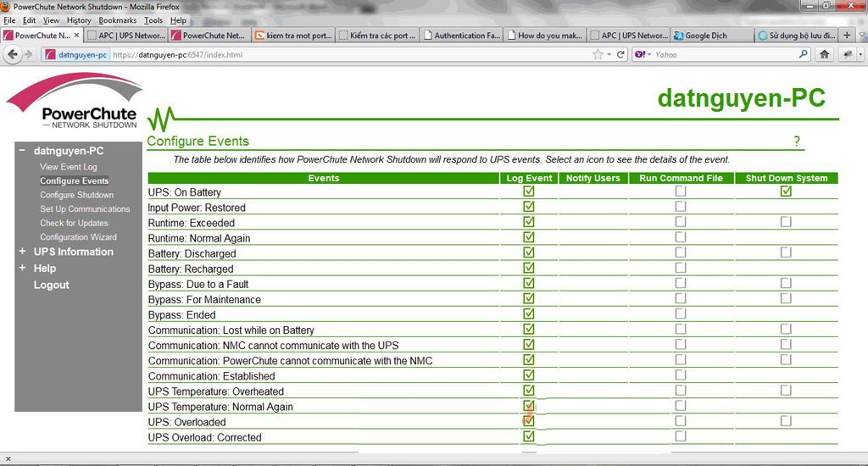This screenshot has height=466, width=868.
Task: Open View Event Log page
Action: click(x=68, y=167)
